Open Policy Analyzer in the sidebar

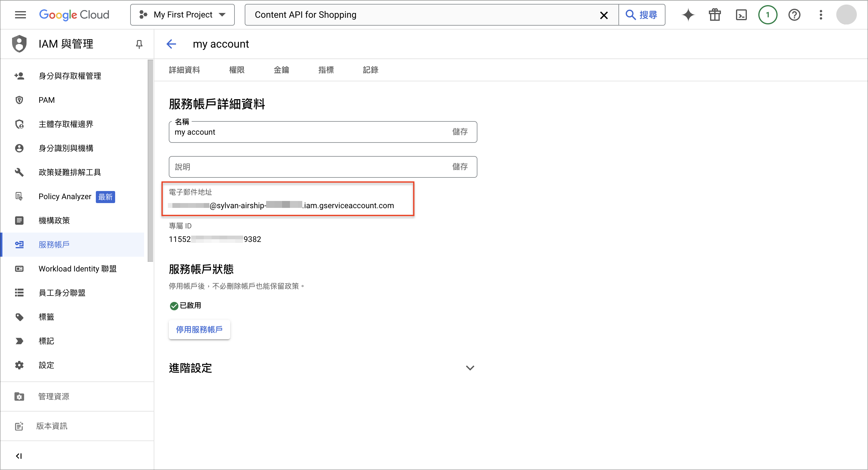[72, 196]
